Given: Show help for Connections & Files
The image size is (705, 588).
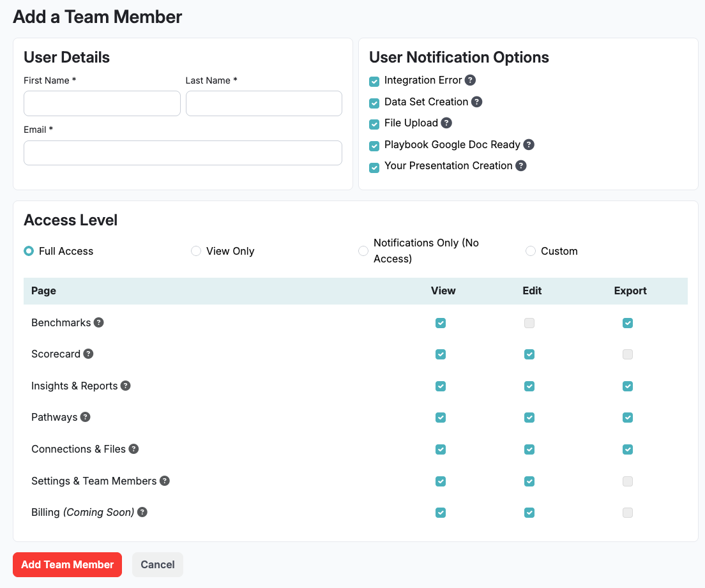Looking at the screenshot, I should point(133,449).
